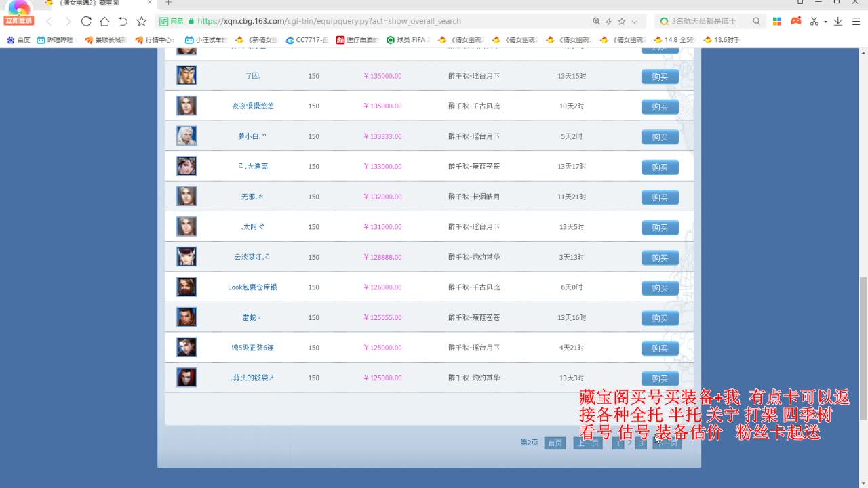Viewport: 868px width, 488px height.
Task: Open seller link 云淡梦江.こ
Action: [x=252, y=257]
